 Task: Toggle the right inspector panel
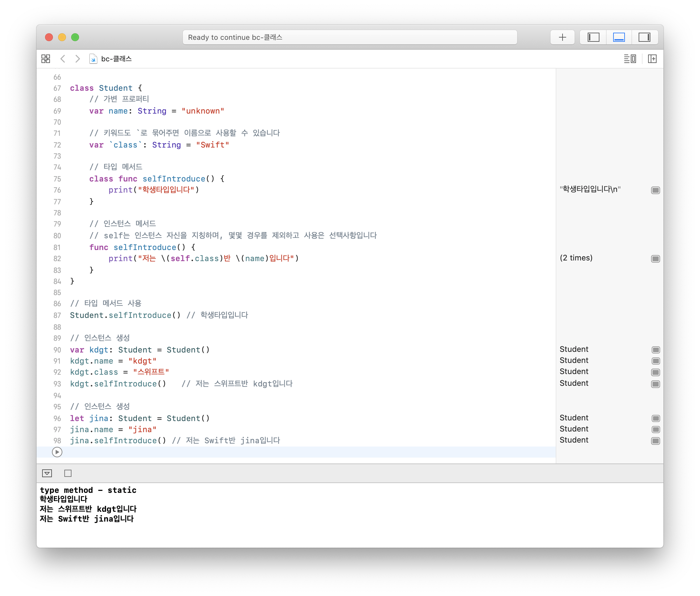pyautogui.click(x=644, y=37)
